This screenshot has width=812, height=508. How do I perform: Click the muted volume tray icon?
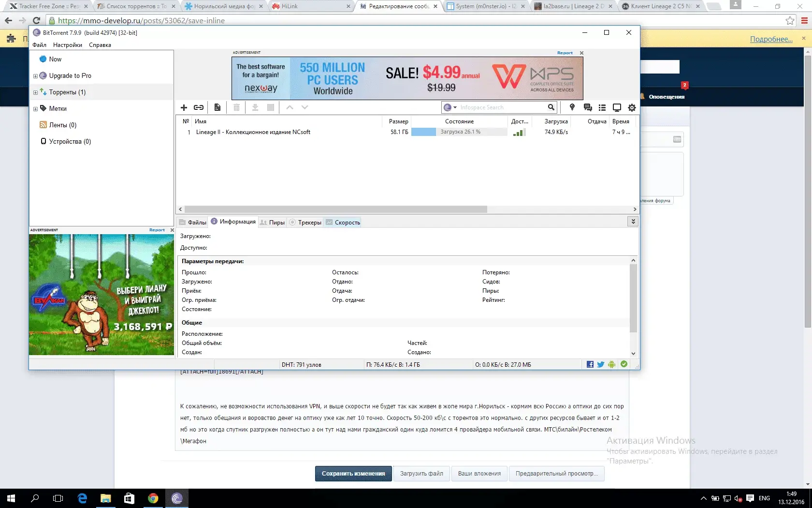(x=738, y=498)
